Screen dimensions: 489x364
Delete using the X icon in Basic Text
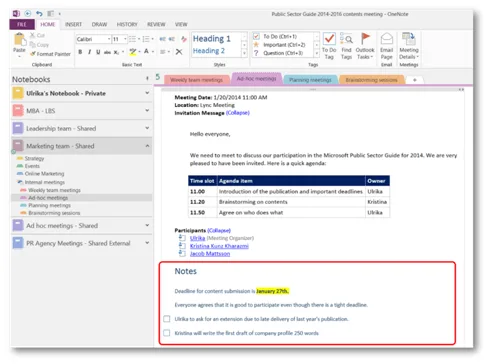(x=179, y=52)
